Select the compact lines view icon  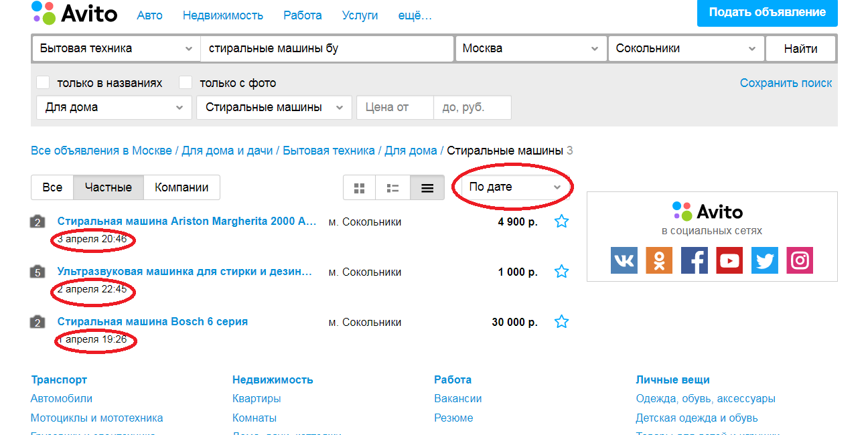(x=427, y=188)
